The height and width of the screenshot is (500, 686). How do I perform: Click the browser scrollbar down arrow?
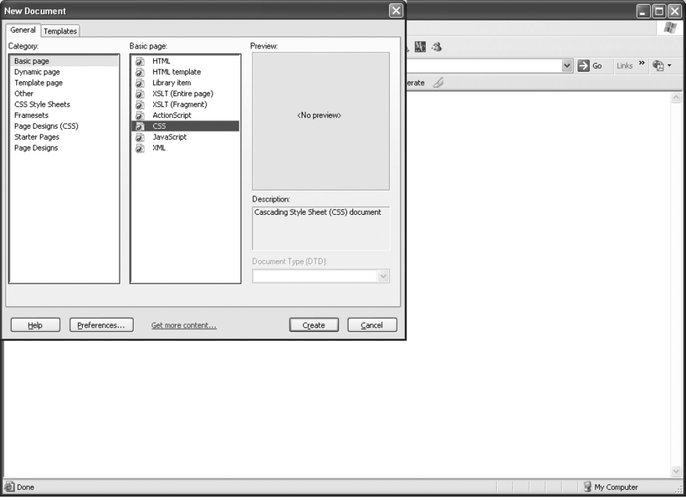[x=676, y=472]
